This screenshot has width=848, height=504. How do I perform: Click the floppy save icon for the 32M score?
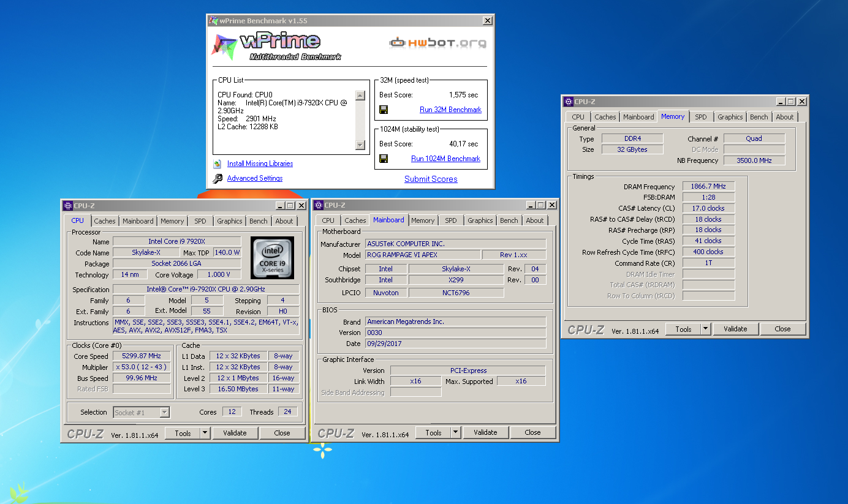click(x=384, y=110)
